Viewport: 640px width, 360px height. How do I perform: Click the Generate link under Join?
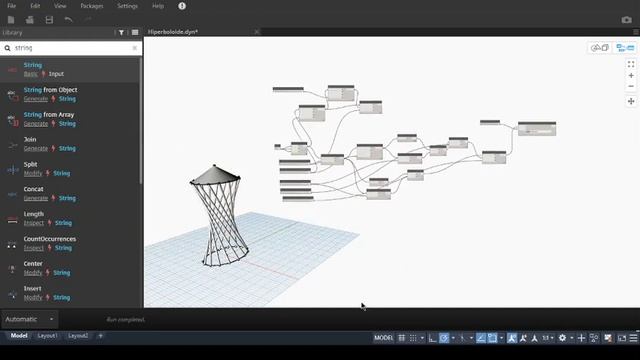[36, 149]
